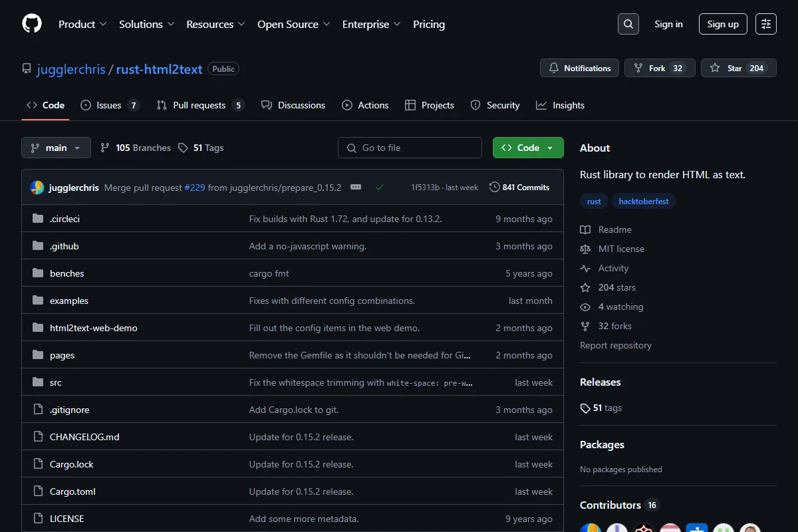Expand the Product menu in header
Screen dimensions: 798x532
[82, 24]
